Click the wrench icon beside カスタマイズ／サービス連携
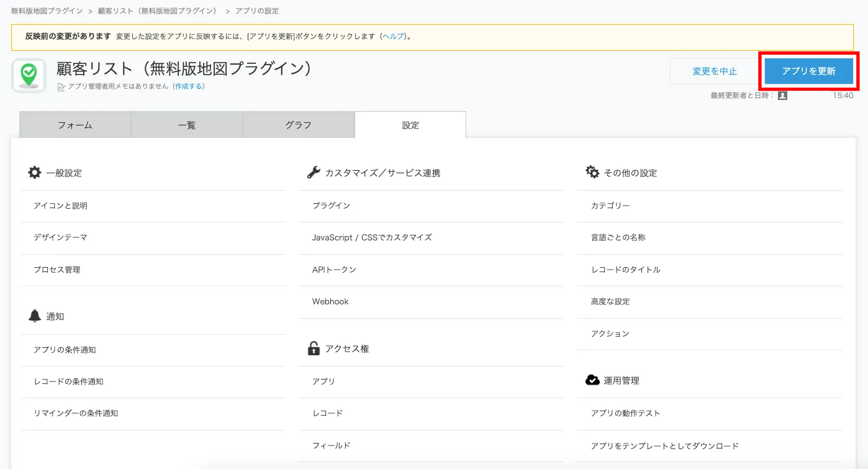Image resolution: width=868 pixels, height=469 pixels. [314, 173]
